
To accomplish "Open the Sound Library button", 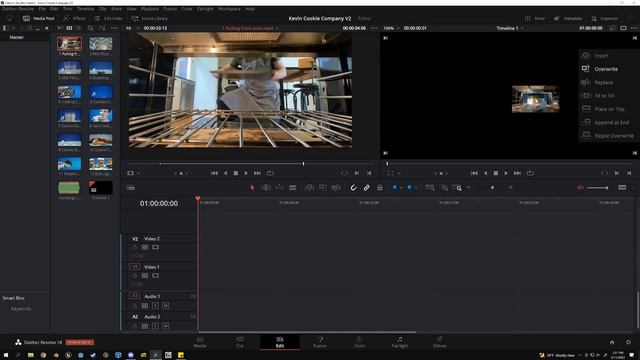I will 150,18.
